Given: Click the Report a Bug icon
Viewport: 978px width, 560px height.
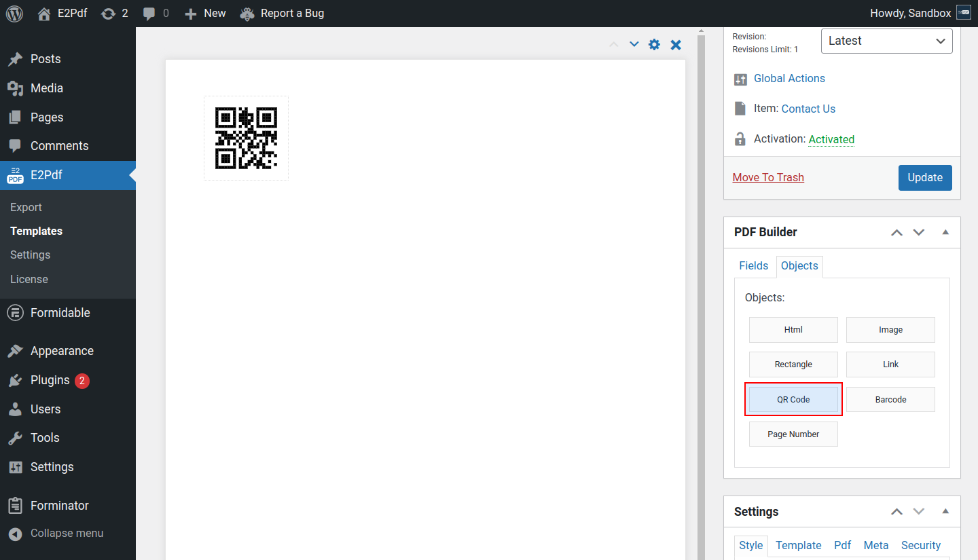Looking at the screenshot, I should click(x=248, y=14).
